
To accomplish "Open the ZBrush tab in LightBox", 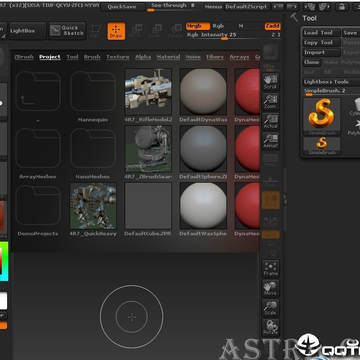I will [24, 57].
